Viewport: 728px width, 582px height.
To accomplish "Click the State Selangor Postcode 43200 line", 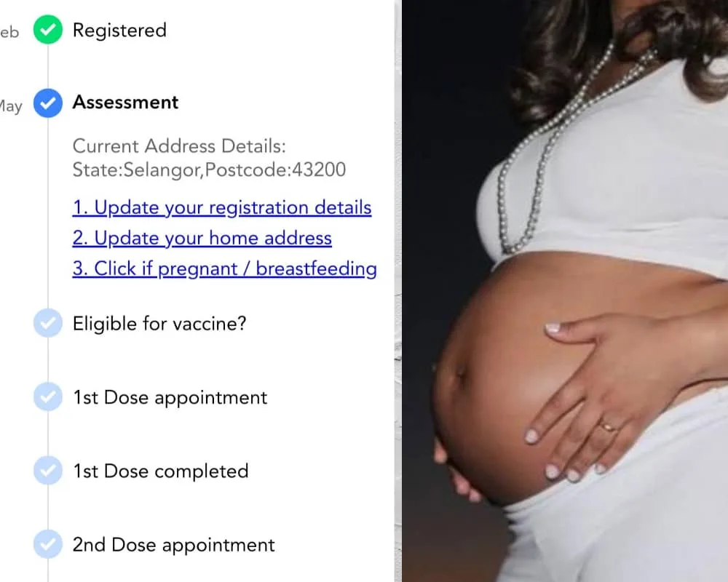I will coord(209,170).
